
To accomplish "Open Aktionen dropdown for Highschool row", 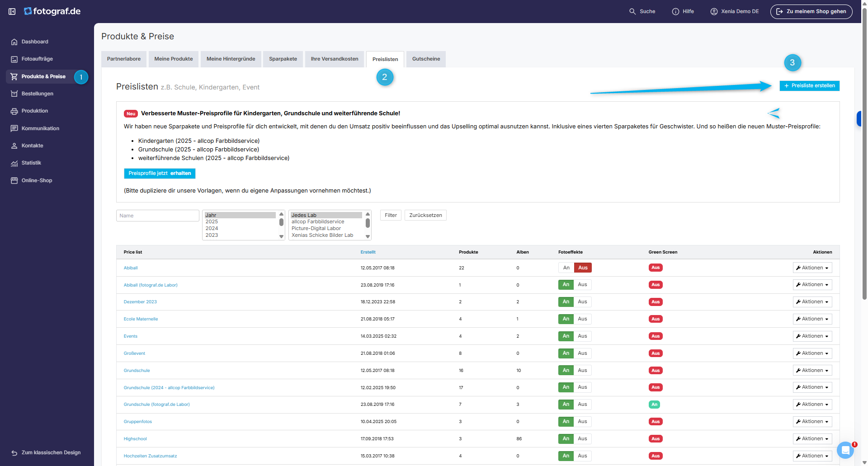I will [x=812, y=439].
